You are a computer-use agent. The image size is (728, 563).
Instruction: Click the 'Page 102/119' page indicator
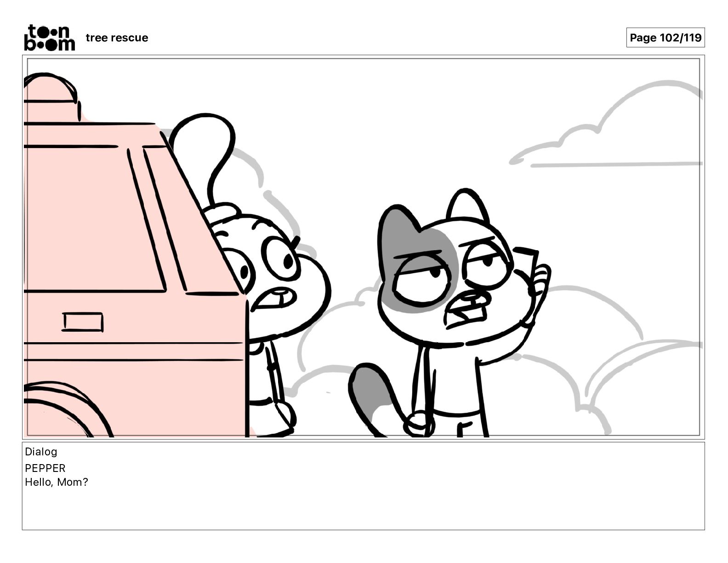point(665,38)
